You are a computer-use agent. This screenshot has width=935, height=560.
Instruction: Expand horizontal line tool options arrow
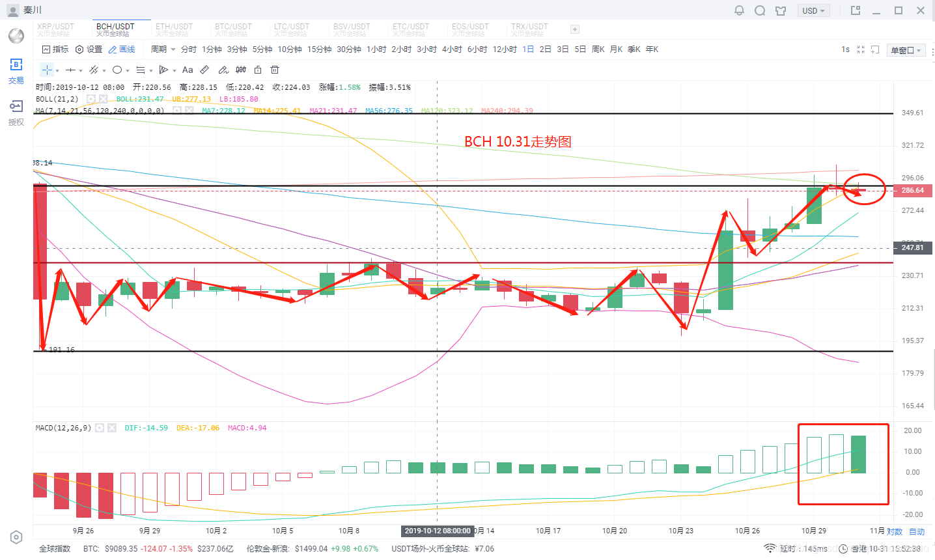81,70
